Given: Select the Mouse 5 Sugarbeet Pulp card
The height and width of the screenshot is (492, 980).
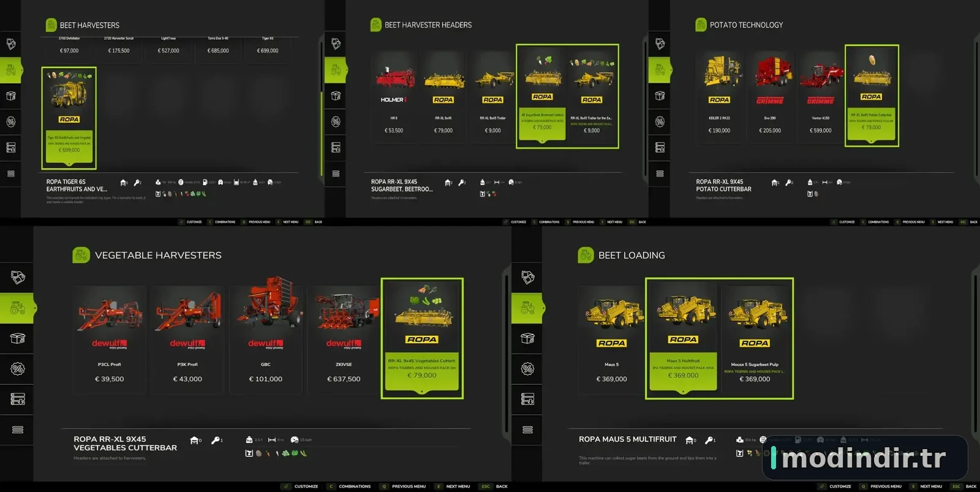Looking at the screenshot, I should pos(755,339).
